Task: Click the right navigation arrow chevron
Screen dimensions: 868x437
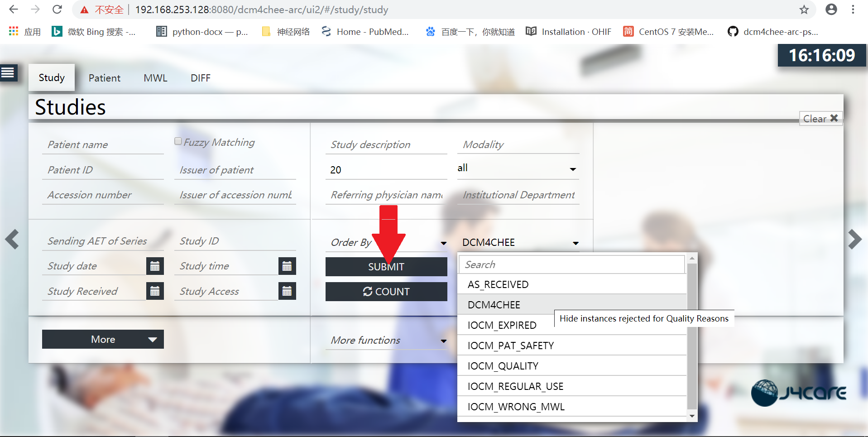Action: click(x=855, y=239)
